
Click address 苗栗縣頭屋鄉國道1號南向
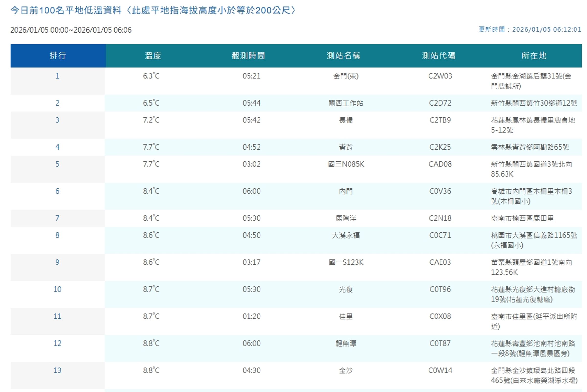click(531, 267)
